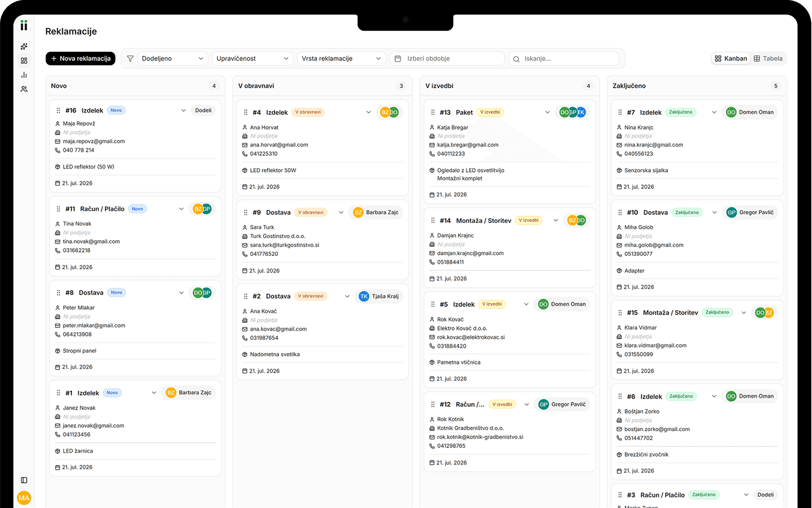This screenshot has height=508, width=812.
Task: Click the product icon next to LED žarnica
Action: coord(57,451)
